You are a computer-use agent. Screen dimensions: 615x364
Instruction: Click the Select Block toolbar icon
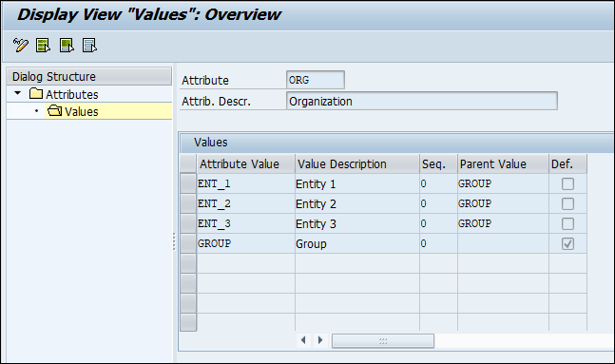click(x=67, y=45)
